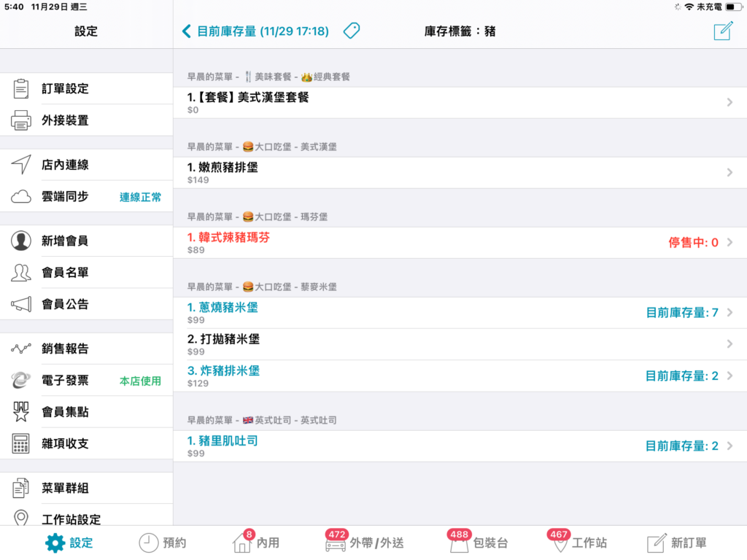Select the 菜單群組 menu label
The height and width of the screenshot is (560, 747).
point(65,488)
